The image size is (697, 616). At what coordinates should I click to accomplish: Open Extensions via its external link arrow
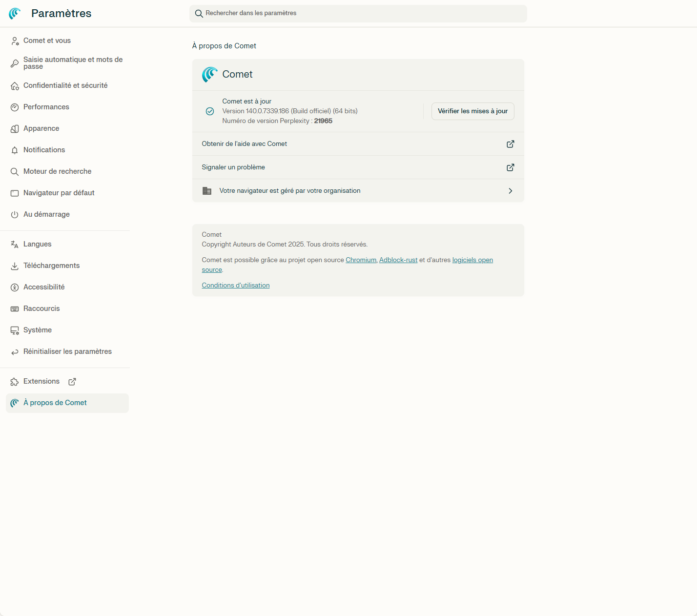[72, 381]
